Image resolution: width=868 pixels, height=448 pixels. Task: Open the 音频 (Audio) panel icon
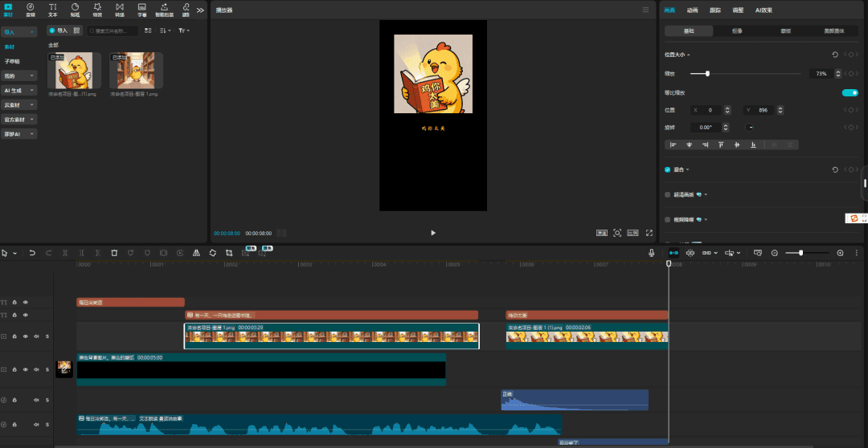[30, 10]
